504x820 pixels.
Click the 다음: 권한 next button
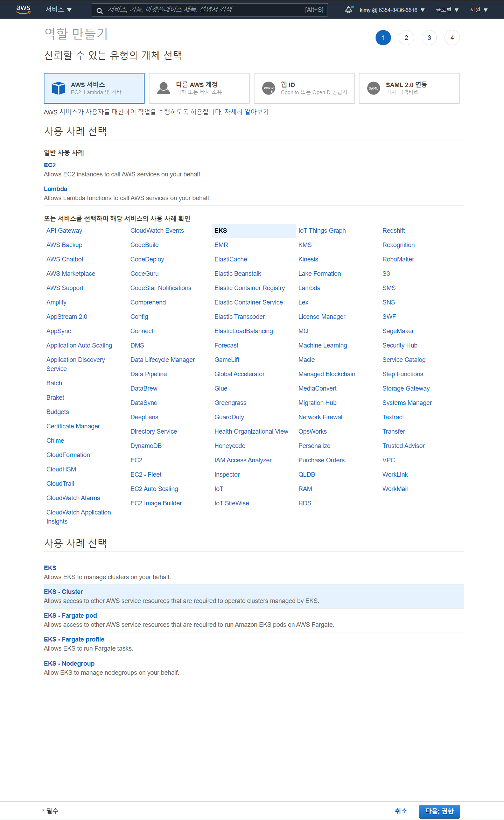tap(439, 811)
